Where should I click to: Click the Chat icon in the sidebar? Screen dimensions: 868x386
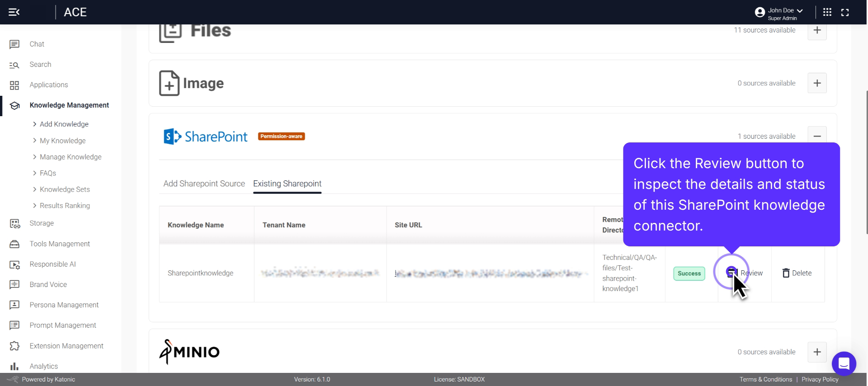coord(14,44)
